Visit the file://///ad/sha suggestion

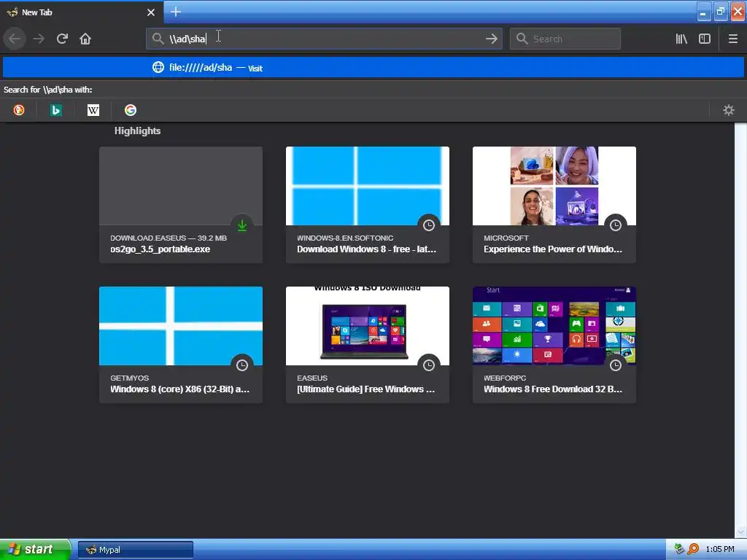373,67
